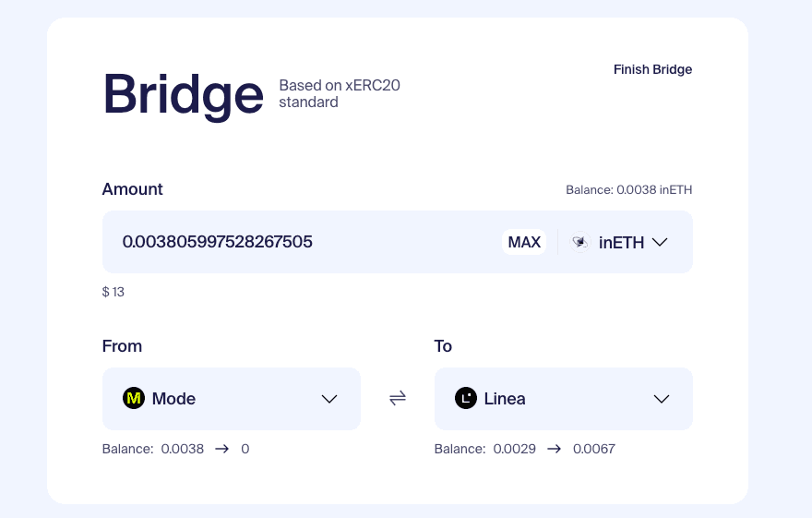Click the projected 0.0067 Linea balance
Screen dimensions: 812x518
[x=594, y=449]
